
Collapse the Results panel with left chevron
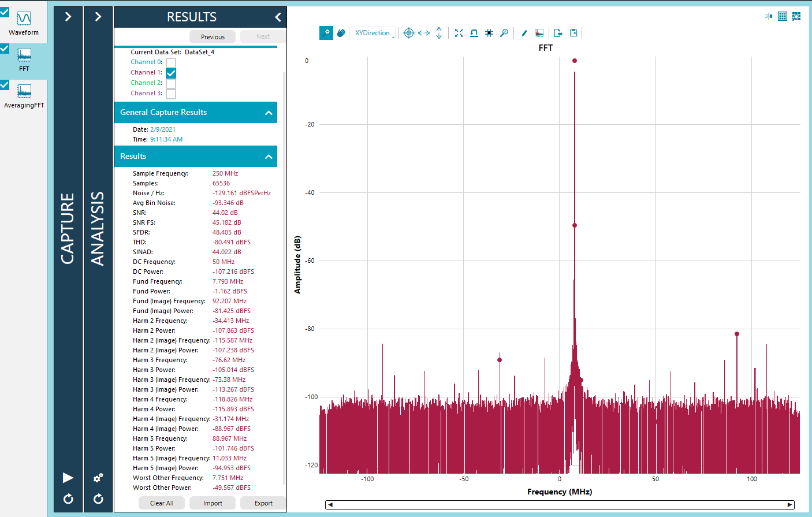click(278, 17)
